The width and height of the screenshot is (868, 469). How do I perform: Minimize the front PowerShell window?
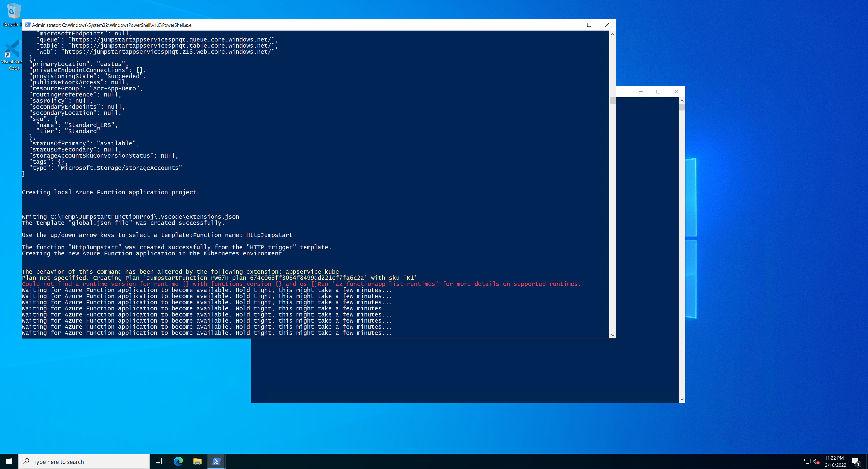tap(571, 25)
